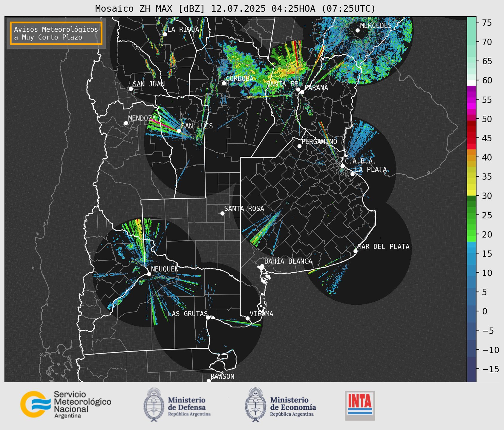Click the Ministerio de Economía emblem
504x430 pixels.
256,405
